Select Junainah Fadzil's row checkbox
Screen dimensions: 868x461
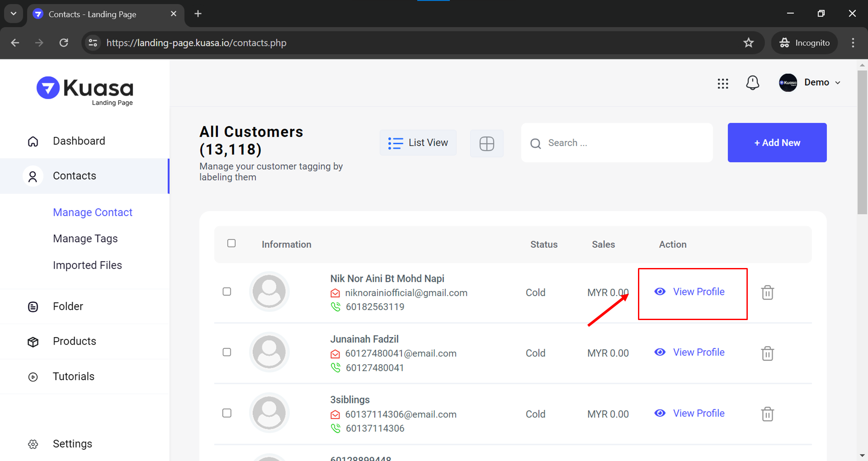227,352
